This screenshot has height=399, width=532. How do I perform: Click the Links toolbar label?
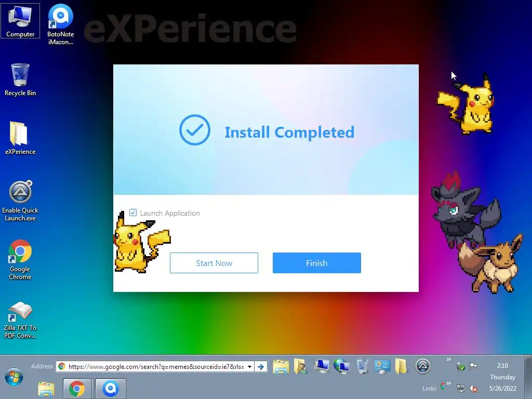429,389
